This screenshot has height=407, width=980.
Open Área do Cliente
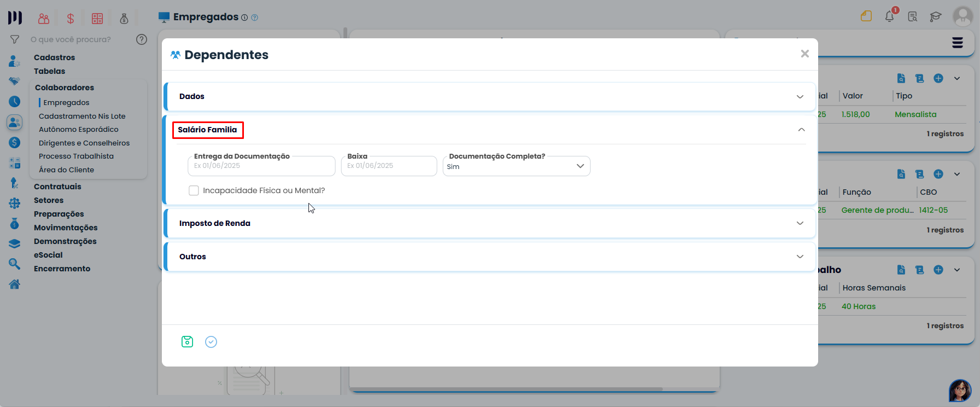[66, 170]
